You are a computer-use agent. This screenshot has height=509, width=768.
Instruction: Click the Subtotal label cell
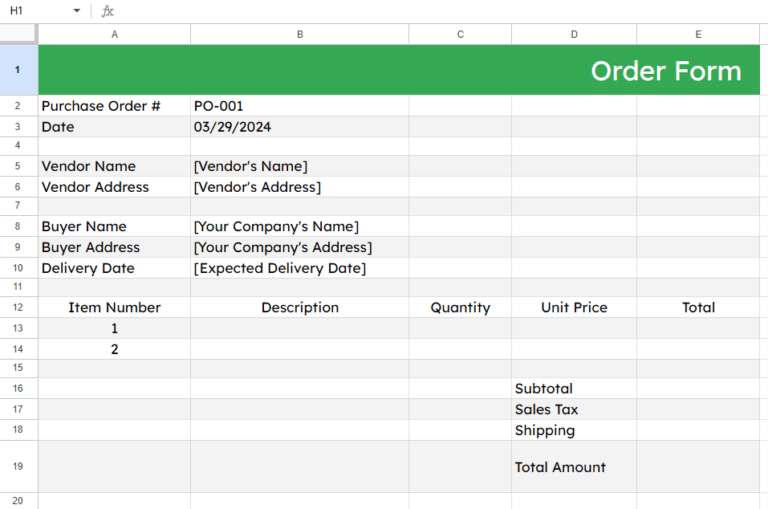pyautogui.click(x=574, y=388)
